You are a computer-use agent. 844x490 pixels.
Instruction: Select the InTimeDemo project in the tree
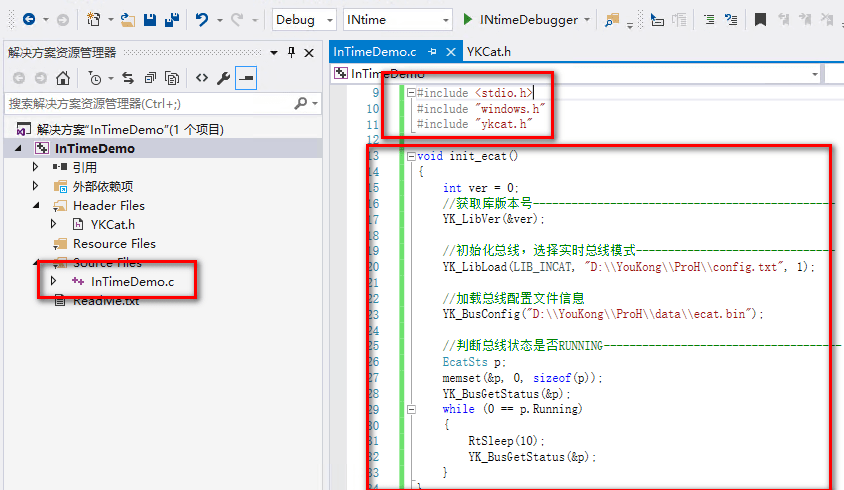(x=95, y=149)
